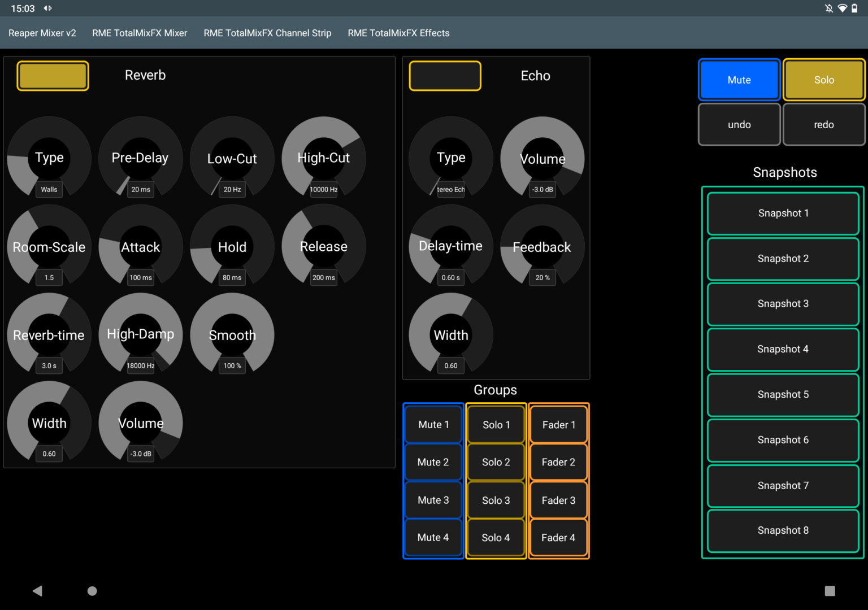The image size is (868, 610).
Task: Click the Room-Scale knob
Action: pyautogui.click(x=49, y=247)
